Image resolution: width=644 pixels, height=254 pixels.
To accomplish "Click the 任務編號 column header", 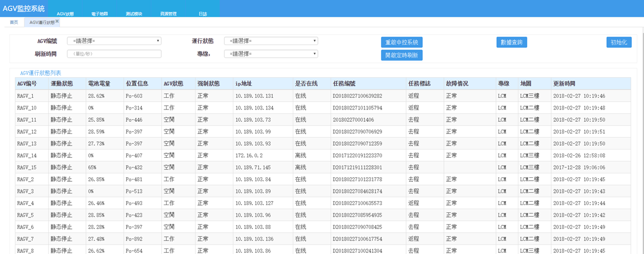I will (x=343, y=84).
